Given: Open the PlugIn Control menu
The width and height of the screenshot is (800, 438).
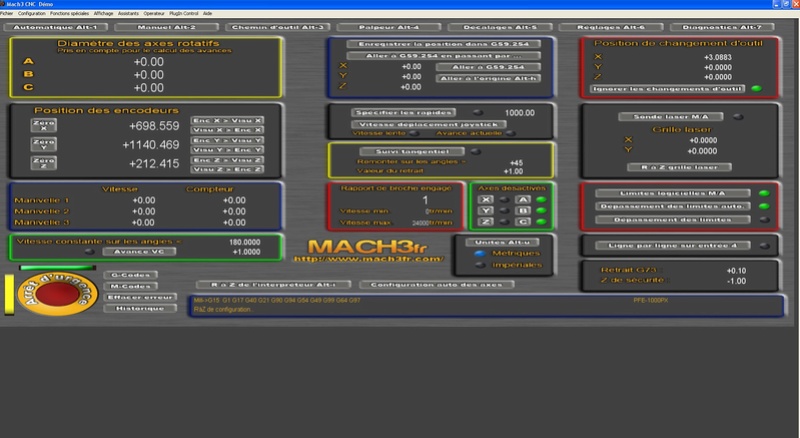Looking at the screenshot, I should pos(184,13).
